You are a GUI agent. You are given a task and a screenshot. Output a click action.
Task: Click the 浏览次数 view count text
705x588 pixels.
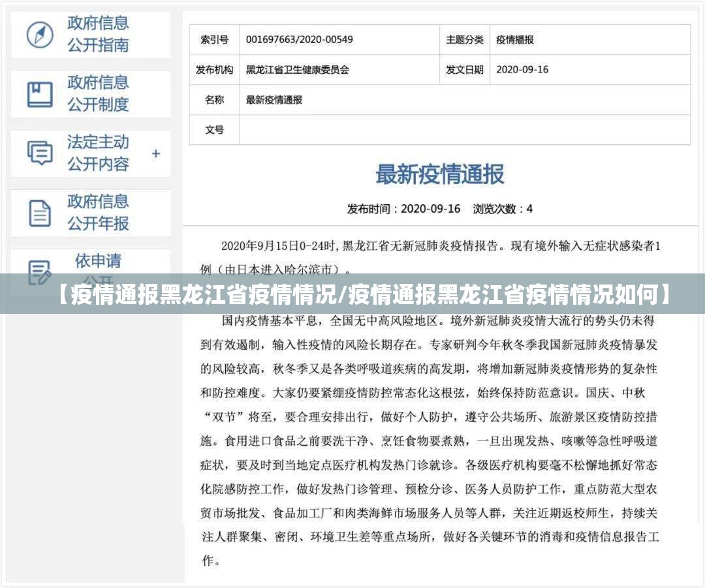[502, 209]
